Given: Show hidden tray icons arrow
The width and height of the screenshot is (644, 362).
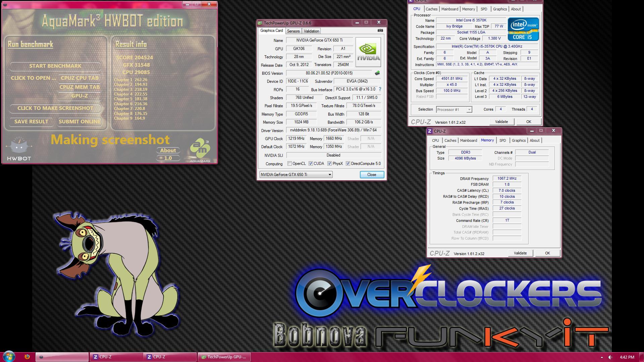Looking at the screenshot, I should pos(601,357).
